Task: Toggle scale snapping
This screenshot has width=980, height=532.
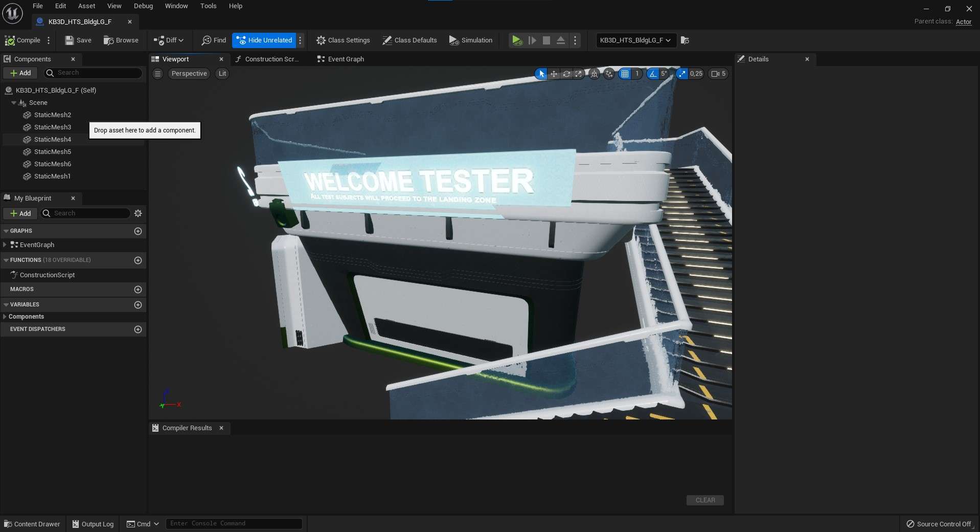Action: pos(682,74)
